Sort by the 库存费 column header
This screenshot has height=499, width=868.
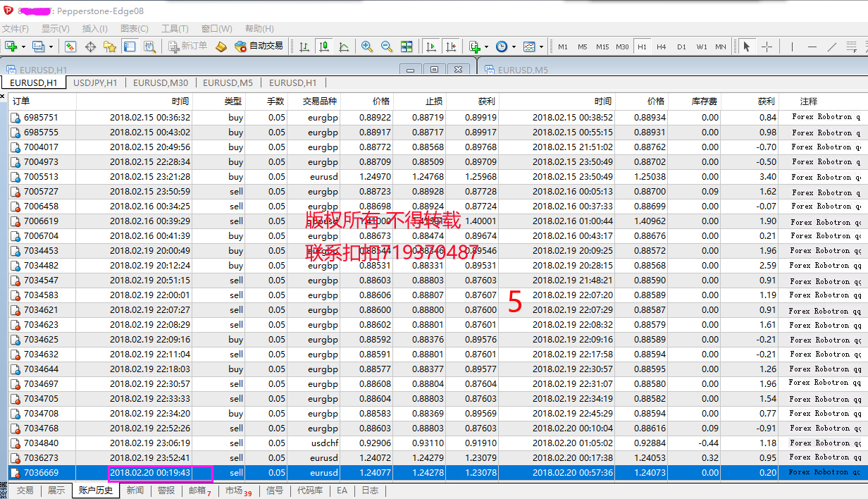pyautogui.click(x=694, y=101)
